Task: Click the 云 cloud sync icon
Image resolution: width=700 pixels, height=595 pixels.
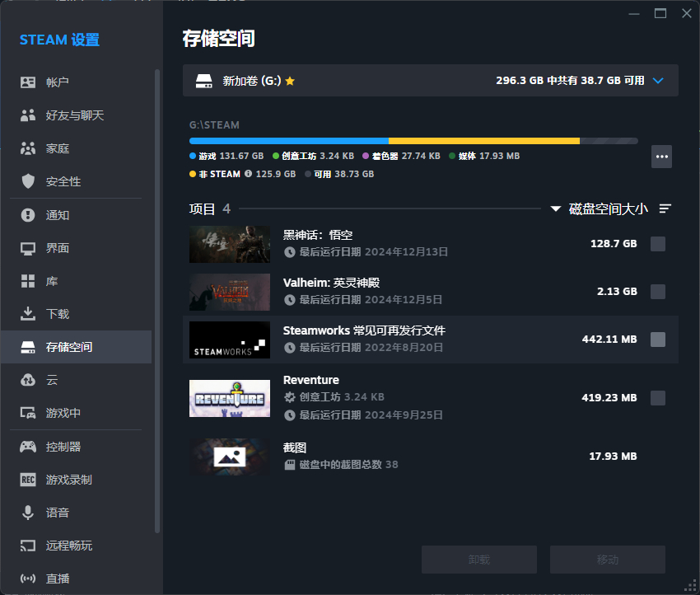Action: pyautogui.click(x=28, y=380)
